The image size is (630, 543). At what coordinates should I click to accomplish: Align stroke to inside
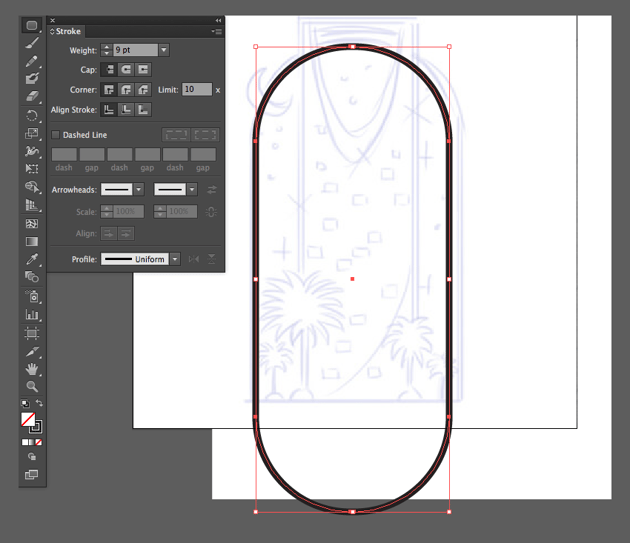point(126,109)
